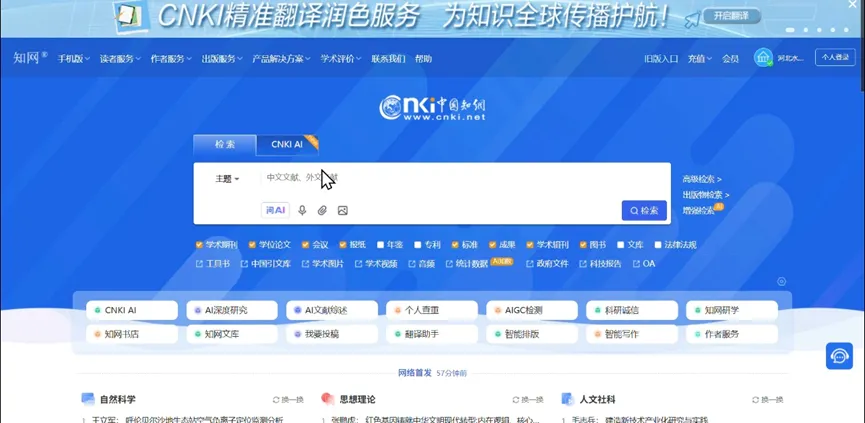Click the image search icon
This screenshot has width=865, height=423.
pyautogui.click(x=343, y=210)
